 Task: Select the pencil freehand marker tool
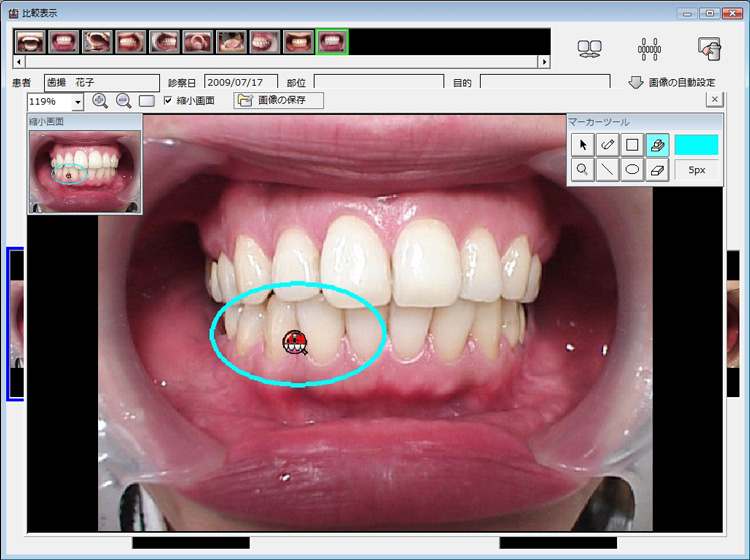(607, 145)
